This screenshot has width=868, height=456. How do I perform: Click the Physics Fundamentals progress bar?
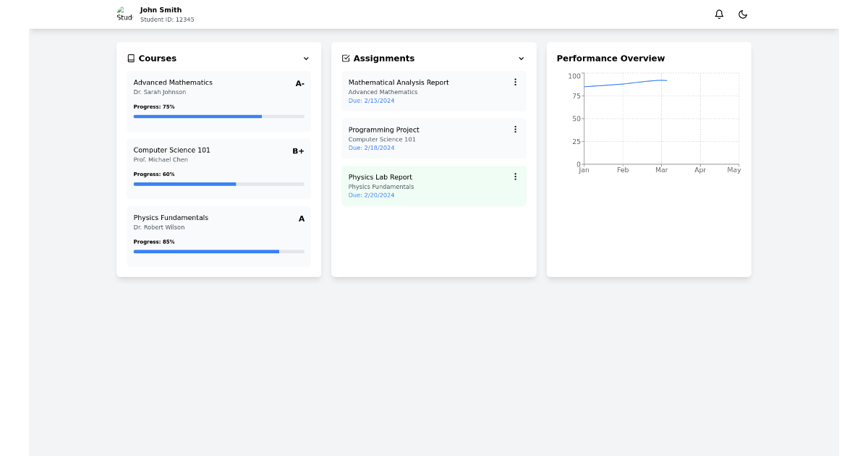[218, 252]
